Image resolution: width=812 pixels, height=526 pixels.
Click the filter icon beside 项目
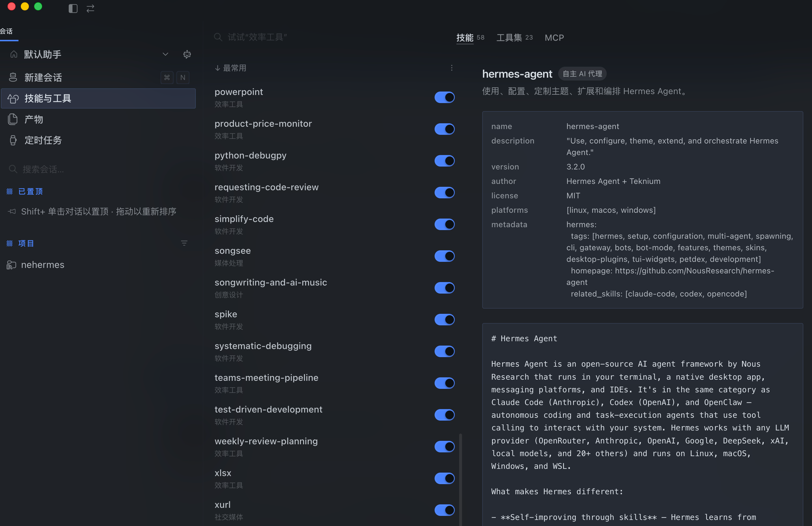pos(184,243)
